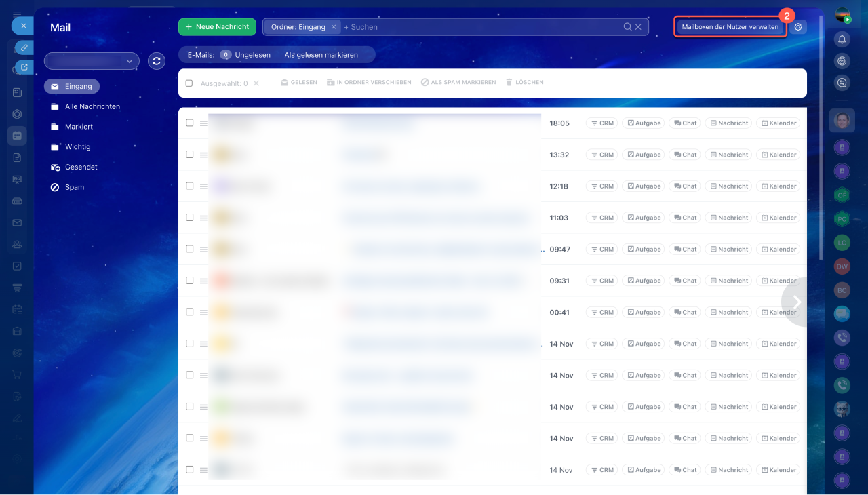The image size is (868, 495).
Task: Open the spiral assistant icon below the bell
Action: pos(842,61)
